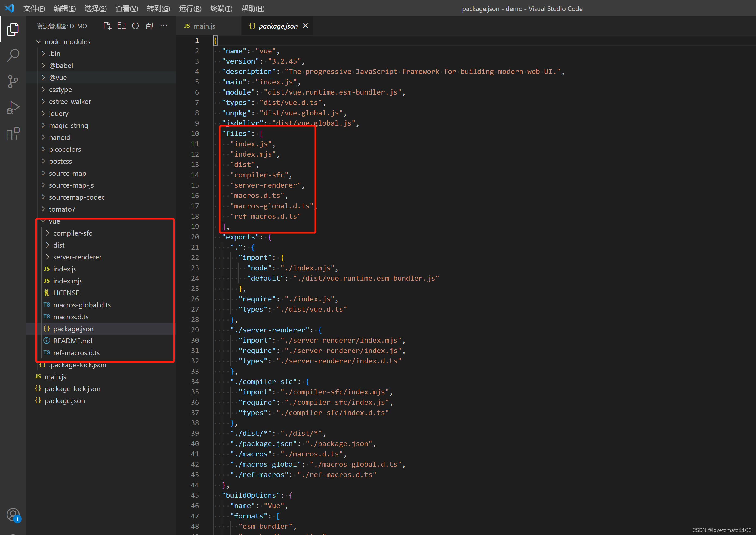Screen dimensions: 756x535
Task: Expand the jquery folder
Action: 101,113
